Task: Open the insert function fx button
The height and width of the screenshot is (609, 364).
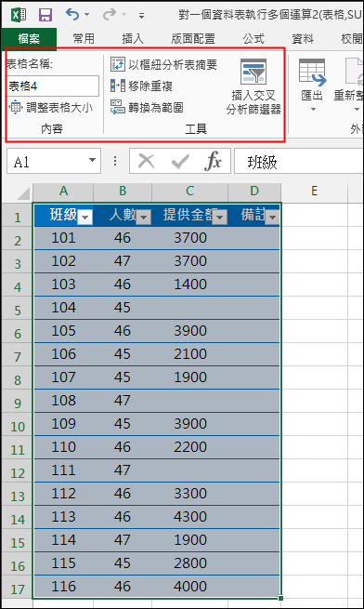Action: pyautogui.click(x=213, y=161)
